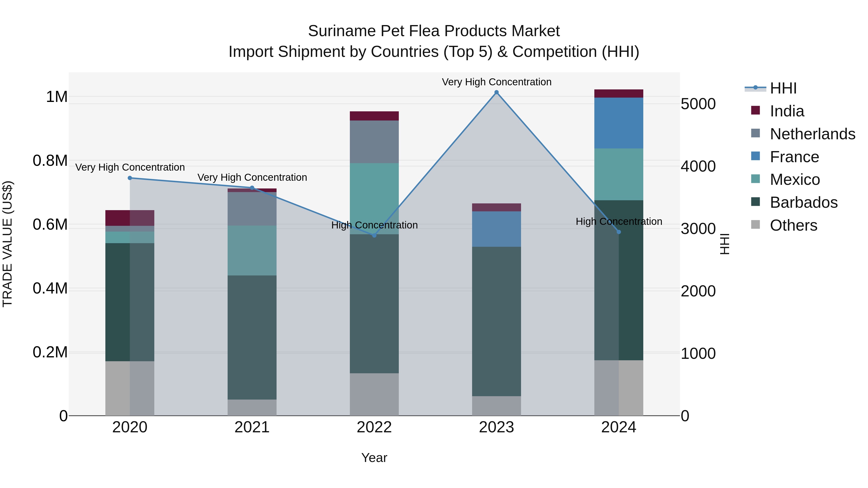Select Barbados bar segment for 2021
This screenshot has height=488, width=868.
pos(252,337)
